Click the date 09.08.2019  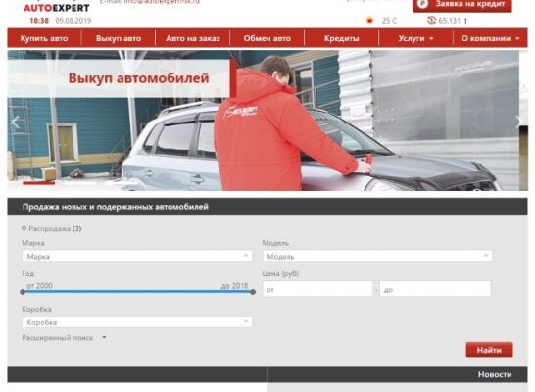point(73,21)
